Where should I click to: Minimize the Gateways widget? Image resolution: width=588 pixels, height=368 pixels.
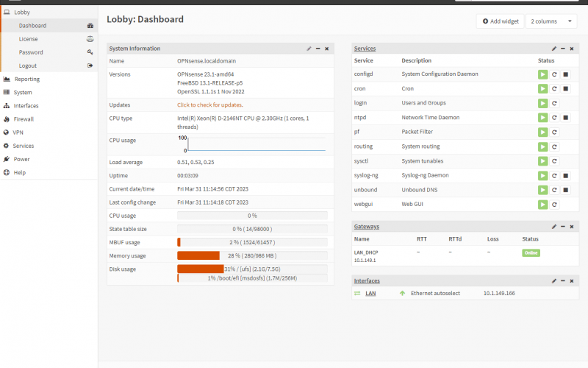[562, 227]
